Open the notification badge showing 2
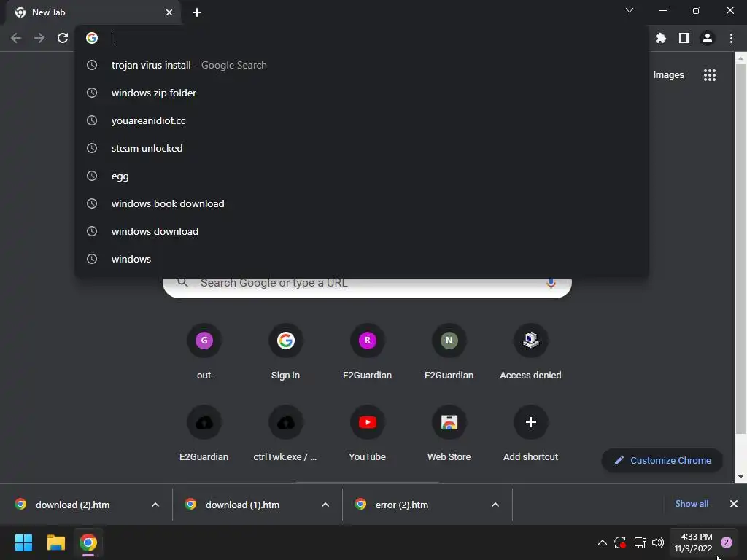The width and height of the screenshot is (747, 560). click(727, 542)
